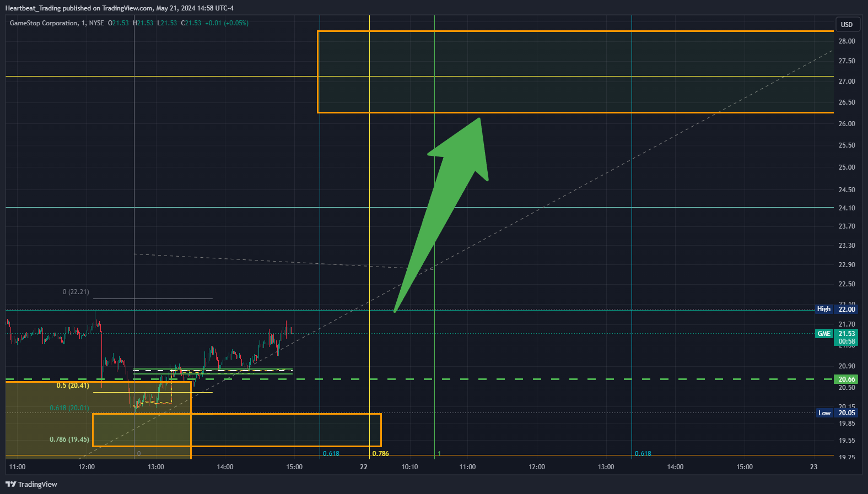Click the 20.90 price scale label
The height and width of the screenshot is (494, 868).
(847, 366)
